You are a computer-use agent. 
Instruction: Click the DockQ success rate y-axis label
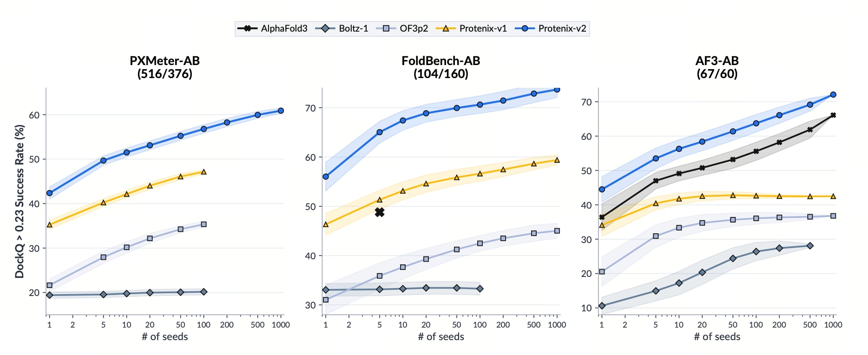pos(20,201)
